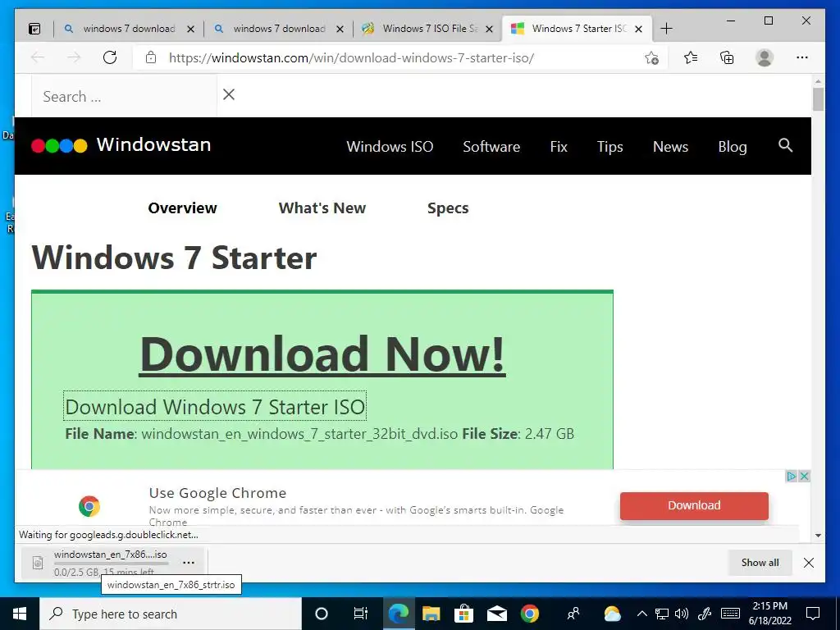Go forward with the forward arrow
Image resolution: width=840 pixels, height=630 pixels.
tap(74, 58)
